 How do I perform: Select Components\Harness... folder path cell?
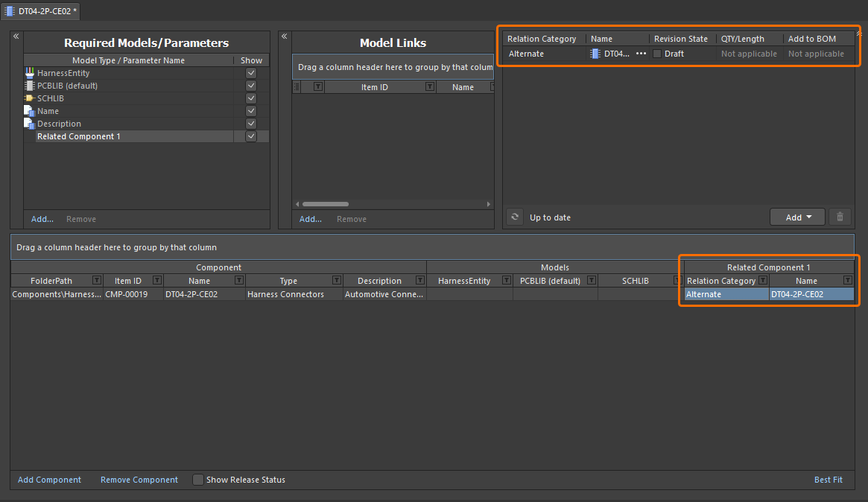coord(57,294)
